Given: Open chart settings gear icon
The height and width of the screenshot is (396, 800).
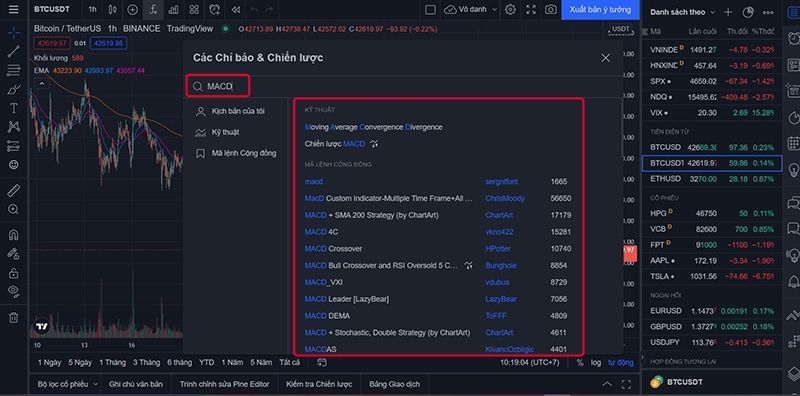Looking at the screenshot, I should (510, 9).
